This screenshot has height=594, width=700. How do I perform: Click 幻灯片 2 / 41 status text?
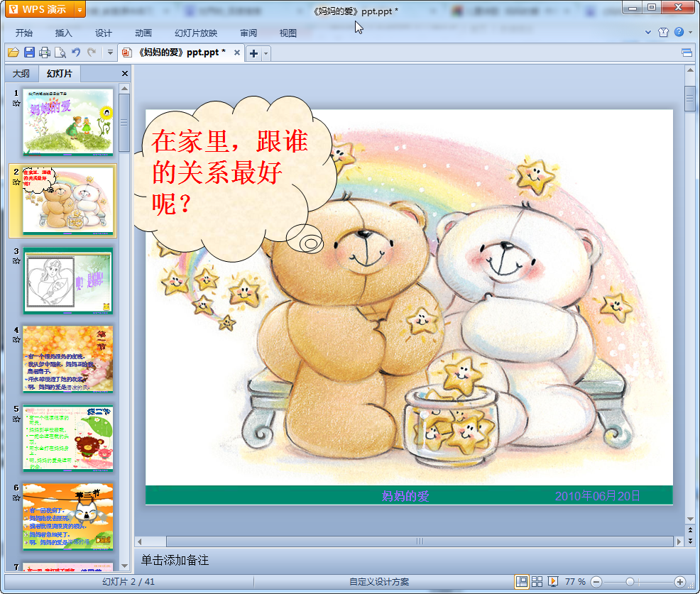pos(128,581)
